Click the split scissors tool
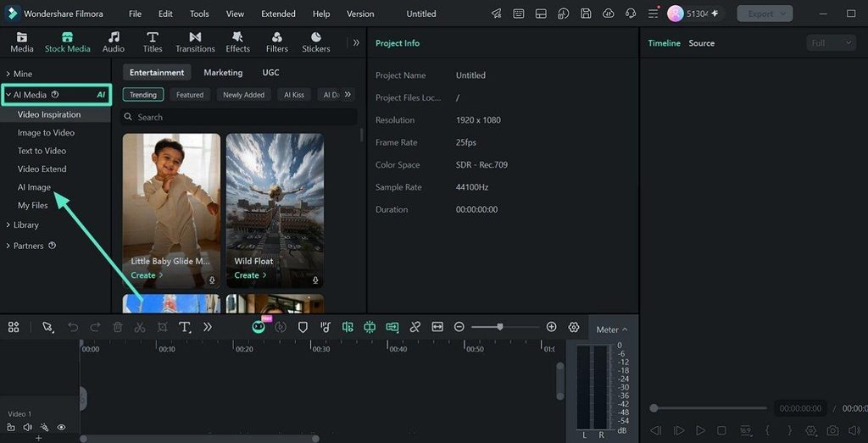 pos(140,328)
